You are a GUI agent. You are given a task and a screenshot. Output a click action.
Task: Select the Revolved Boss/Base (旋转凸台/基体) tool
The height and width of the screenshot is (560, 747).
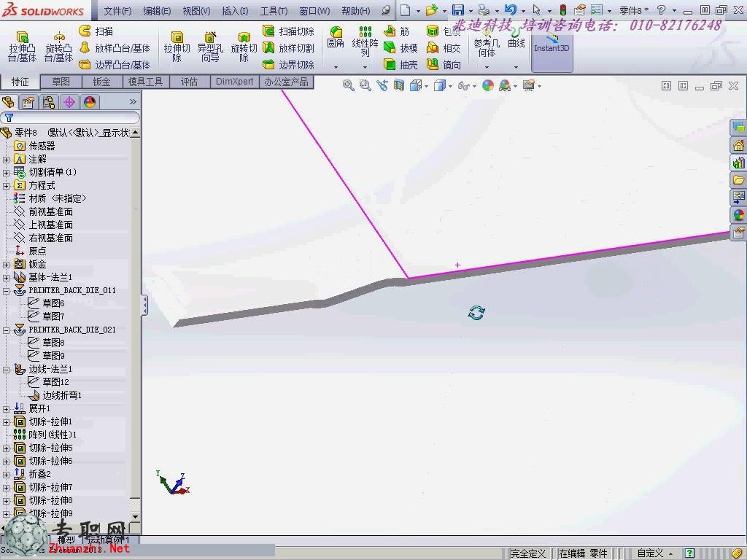58,47
